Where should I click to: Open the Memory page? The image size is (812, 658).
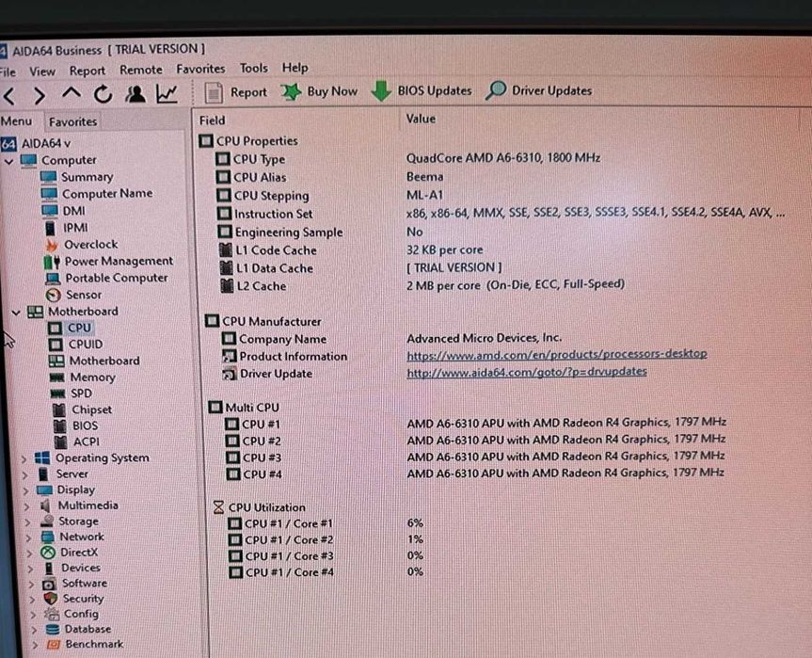[83, 377]
